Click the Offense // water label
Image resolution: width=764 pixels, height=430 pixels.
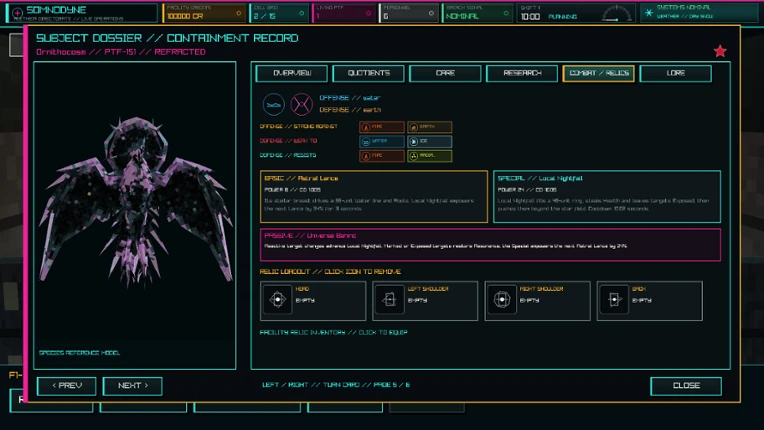pyautogui.click(x=350, y=98)
